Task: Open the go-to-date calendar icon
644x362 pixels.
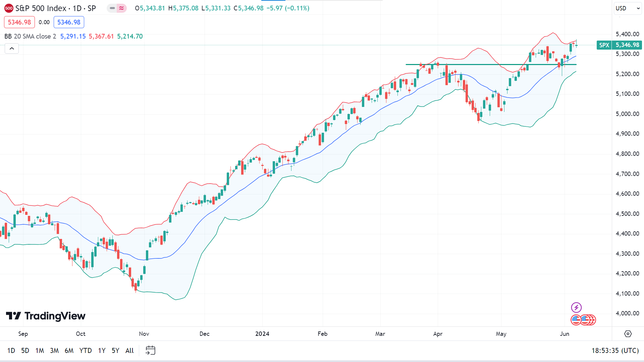Action: pos(150,350)
